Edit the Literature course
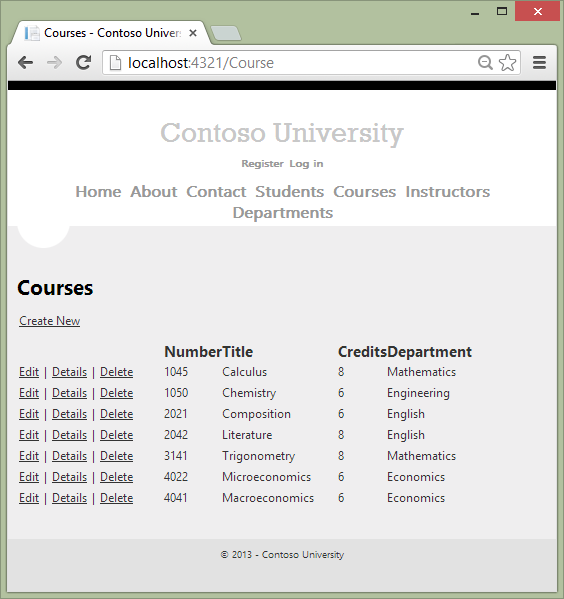 pyautogui.click(x=29, y=435)
